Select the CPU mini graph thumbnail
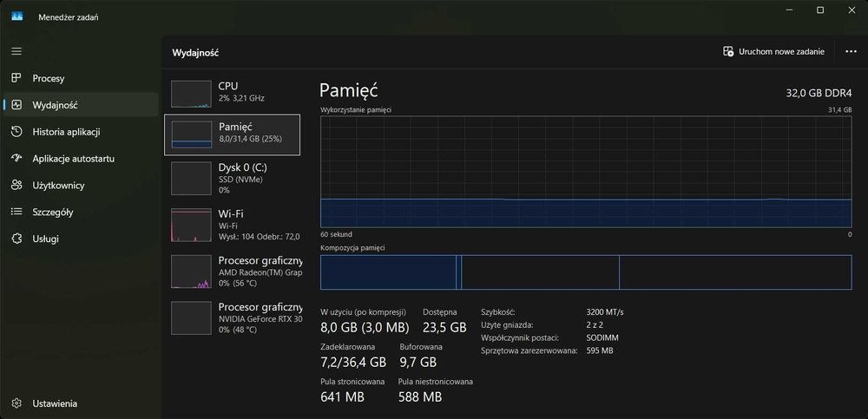The height and width of the screenshot is (419, 868). (191, 94)
